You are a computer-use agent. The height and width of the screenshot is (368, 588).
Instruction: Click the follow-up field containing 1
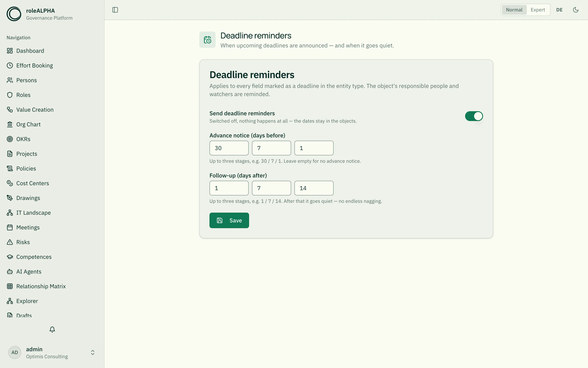pyautogui.click(x=229, y=188)
